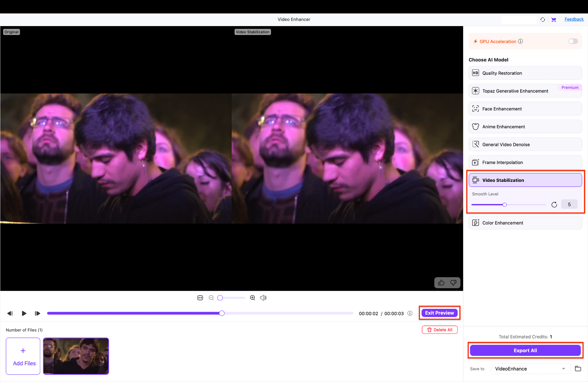This screenshot has width=588, height=382.
Task: Reset Smooth Level with the reset icon
Action: [554, 204]
